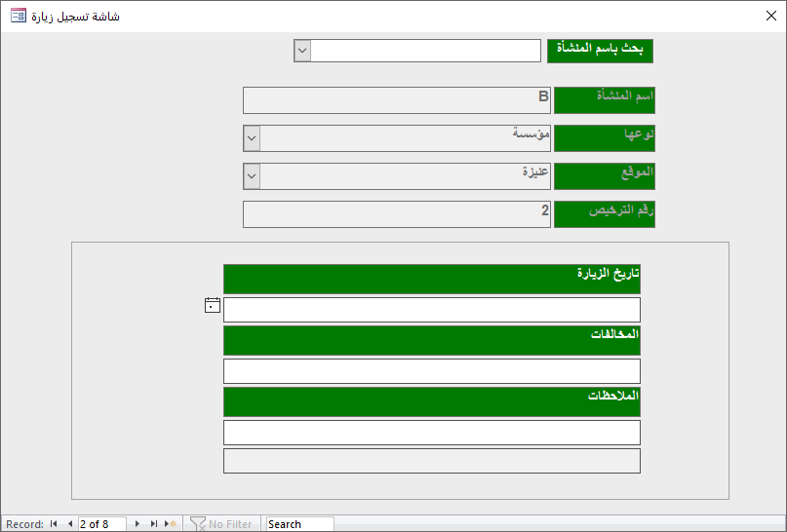Click the greyed box under الملاحظات input
The image size is (787, 532).
click(x=432, y=461)
